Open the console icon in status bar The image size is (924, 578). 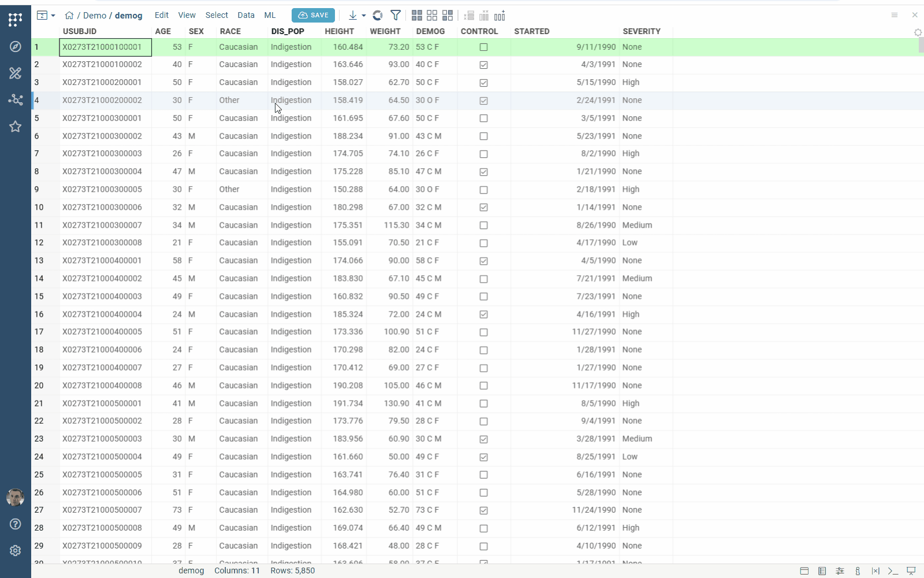[x=893, y=571]
